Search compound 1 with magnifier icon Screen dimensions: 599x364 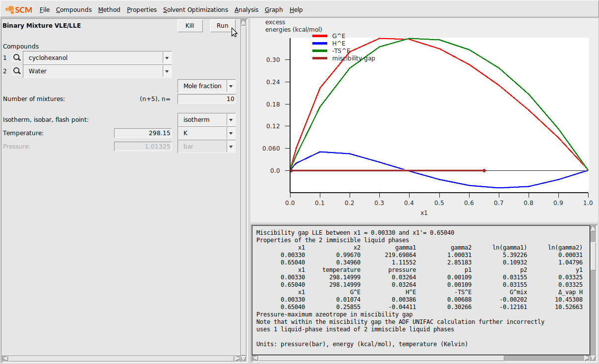coord(17,58)
